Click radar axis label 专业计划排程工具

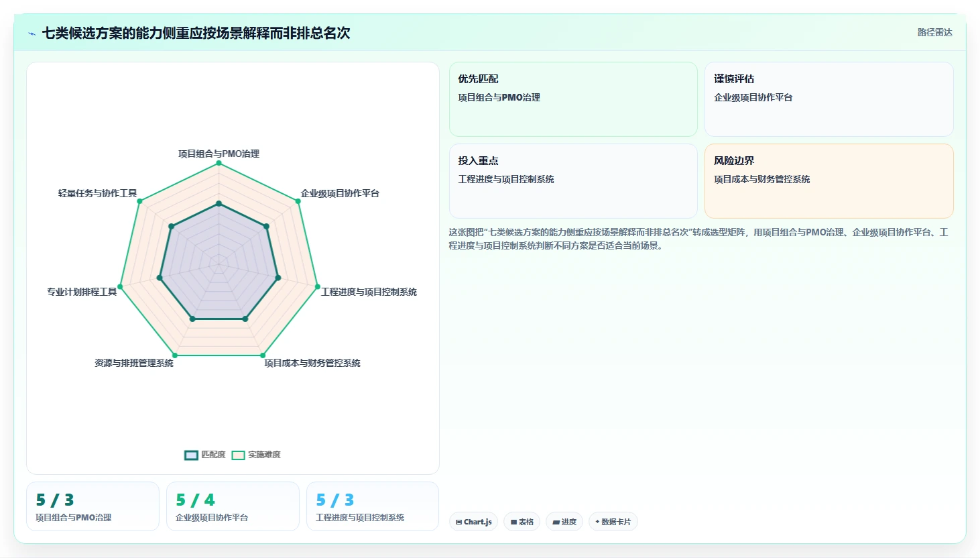click(82, 292)
